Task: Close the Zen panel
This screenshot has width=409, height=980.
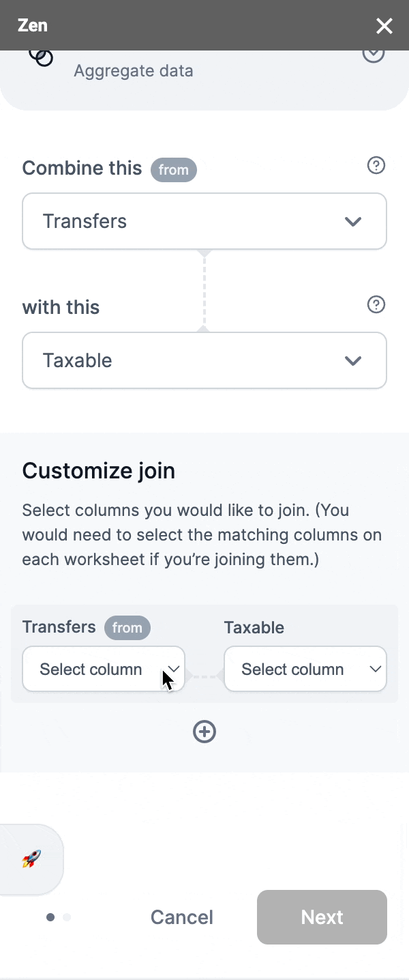Action: pyautogui.click(x=384, y=26)
